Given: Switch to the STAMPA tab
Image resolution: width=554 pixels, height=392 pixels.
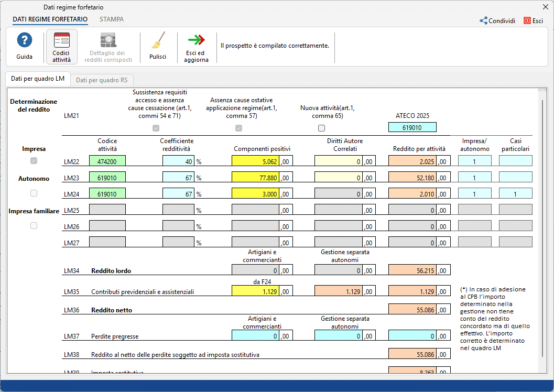Looking at the screenshot, I should (111, 19).
